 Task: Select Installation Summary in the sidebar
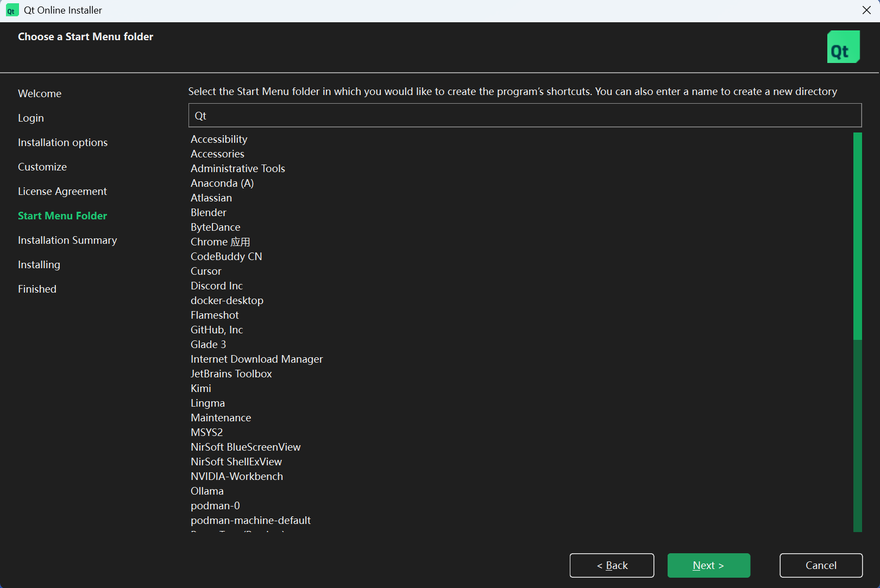67,240
